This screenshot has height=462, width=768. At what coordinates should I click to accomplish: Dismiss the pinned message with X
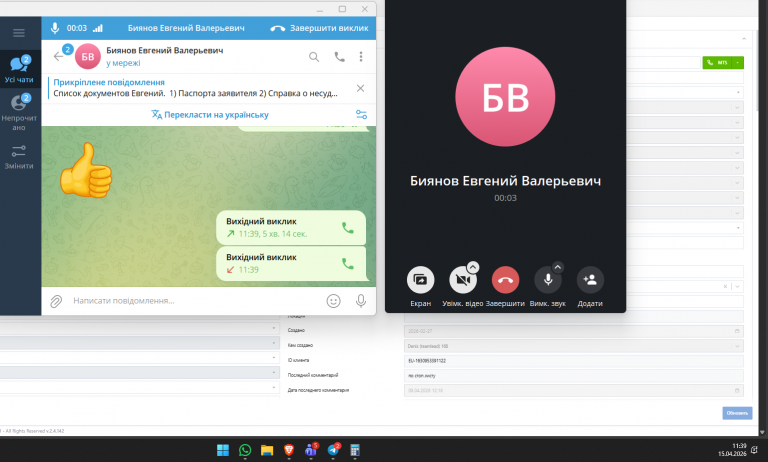tap(360, 88)
